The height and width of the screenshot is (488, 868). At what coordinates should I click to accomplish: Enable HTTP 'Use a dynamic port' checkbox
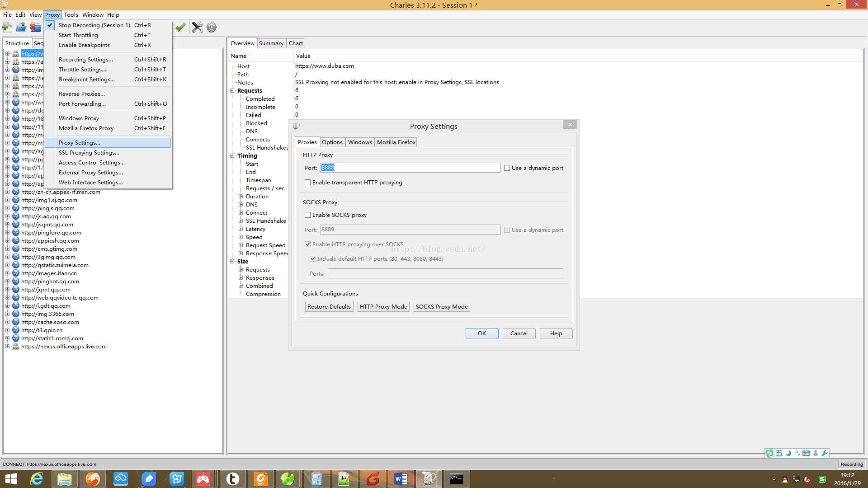[507, 168]
